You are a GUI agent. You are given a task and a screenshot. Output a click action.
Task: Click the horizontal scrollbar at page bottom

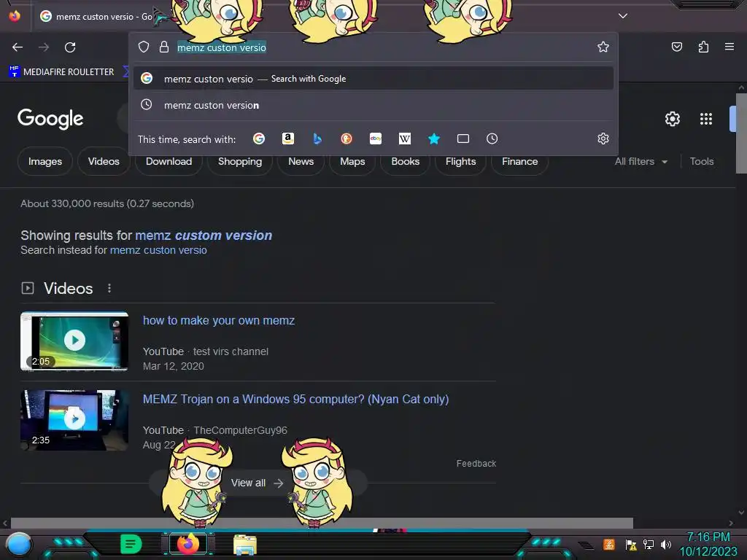tap(322, 523)
